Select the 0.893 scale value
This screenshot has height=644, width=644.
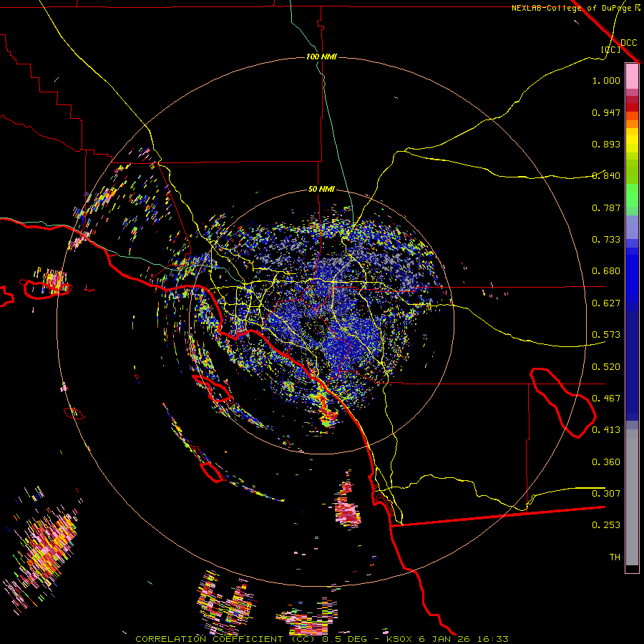pyautogui.click(x=606, y=144)
